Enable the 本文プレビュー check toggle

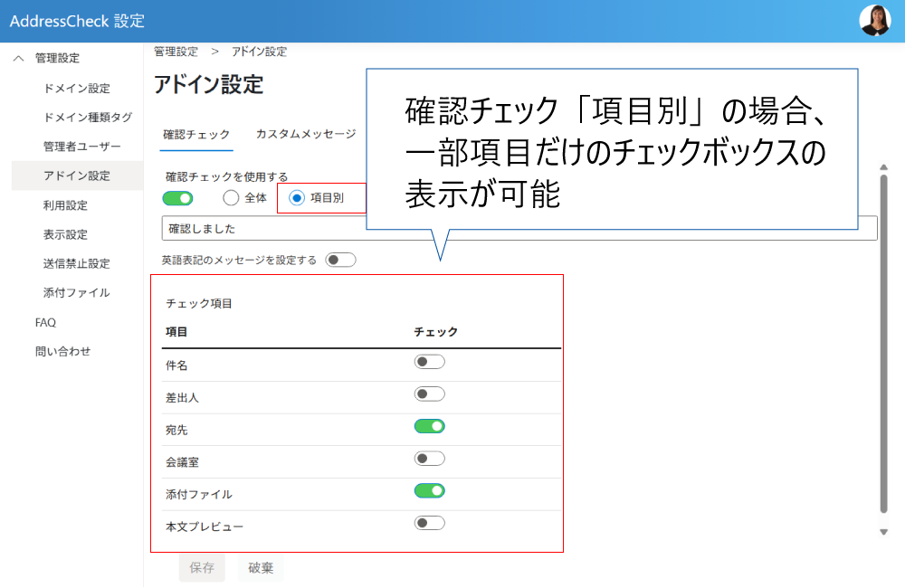pyautogui.click(x=429, y=523)
